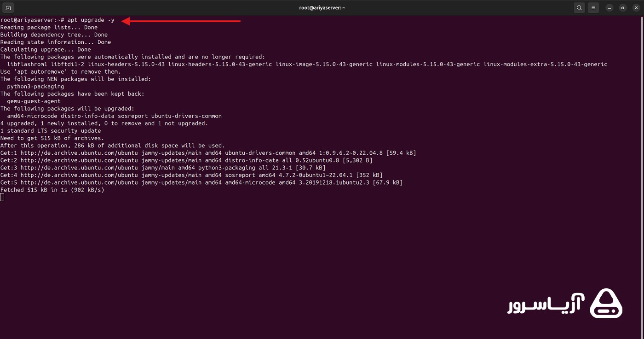Open the terminal hamburger menu

(593, 8)
